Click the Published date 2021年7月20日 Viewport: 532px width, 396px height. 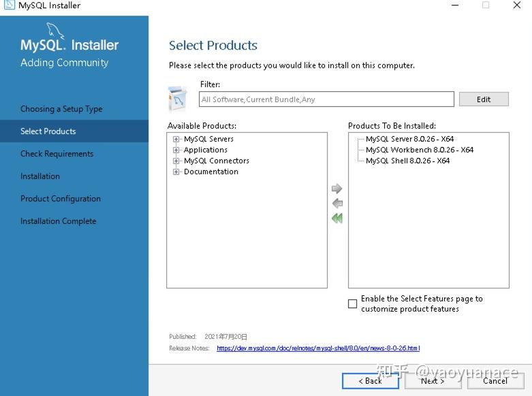point(225,337)
